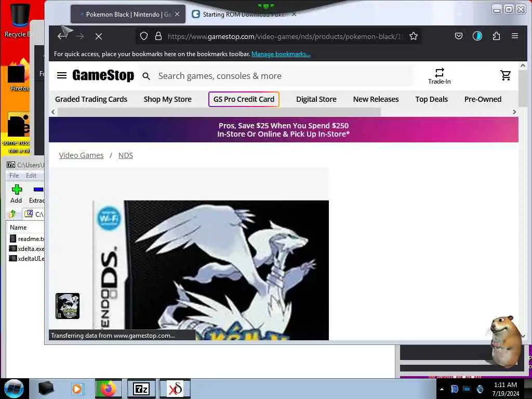Open the shopping cart icon
Image resolution: width=532 pixels, height=399 pixels.
click(506, 75)
